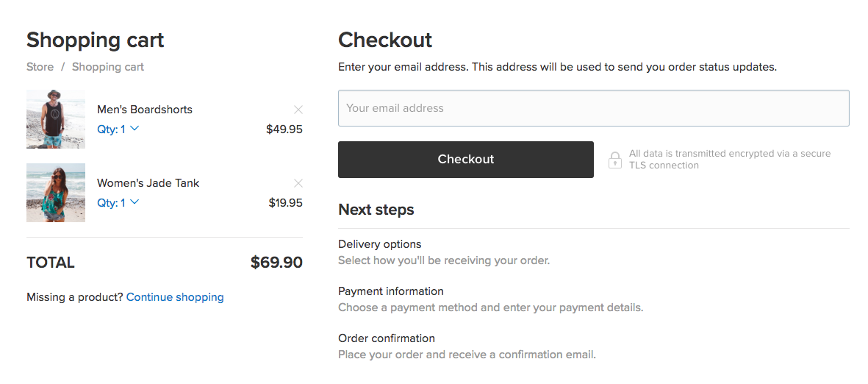Open the Men's Boardshorts product name
The width and height of the screenshot is (868, 384).
(x=145, y=110)
